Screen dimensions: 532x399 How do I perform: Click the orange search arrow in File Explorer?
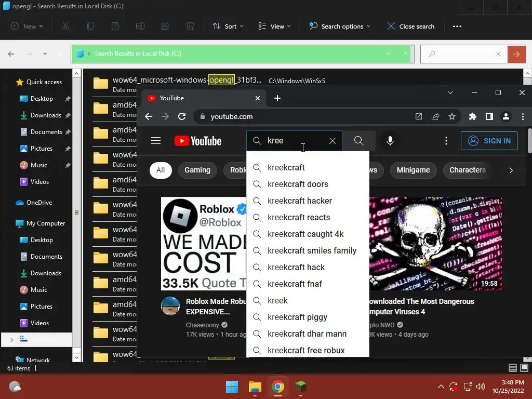(x=516, y=54)
